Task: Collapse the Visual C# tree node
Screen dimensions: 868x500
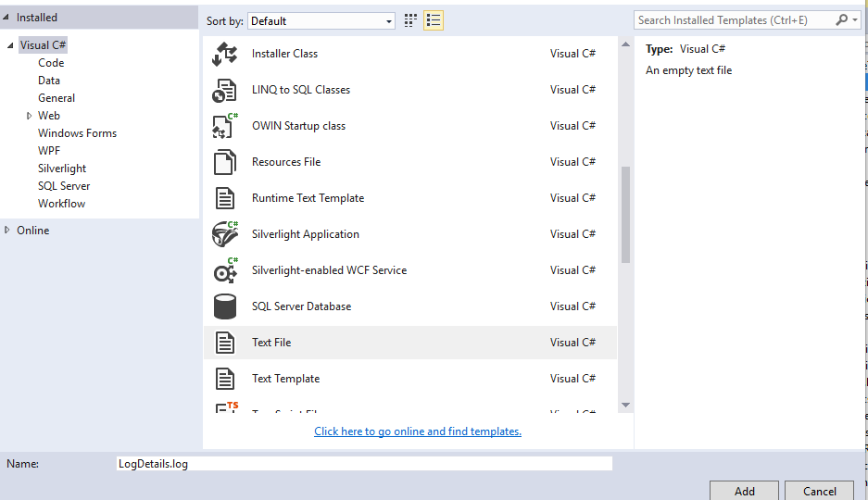Action: 10,45
